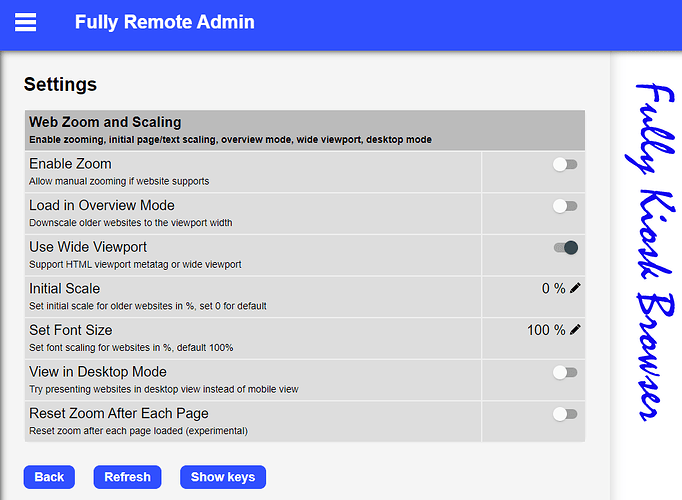Click the Settings page heading
Image resolution: width=682 pixels, height=500 pixels.
point(60,84)
